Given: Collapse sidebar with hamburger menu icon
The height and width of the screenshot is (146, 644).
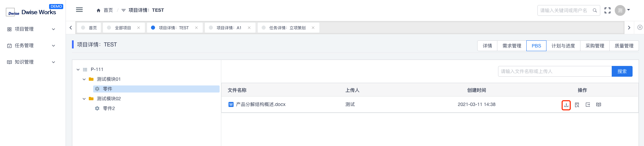Looking at the screenshot, I should tap(79, 10).
